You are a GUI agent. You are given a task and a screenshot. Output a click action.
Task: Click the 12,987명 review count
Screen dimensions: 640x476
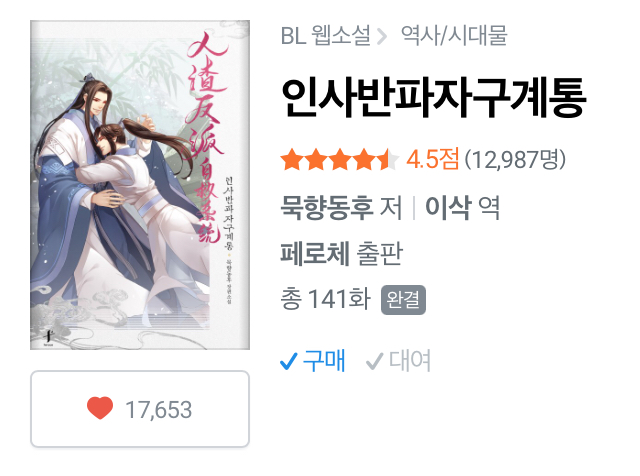tap(515, 160)
